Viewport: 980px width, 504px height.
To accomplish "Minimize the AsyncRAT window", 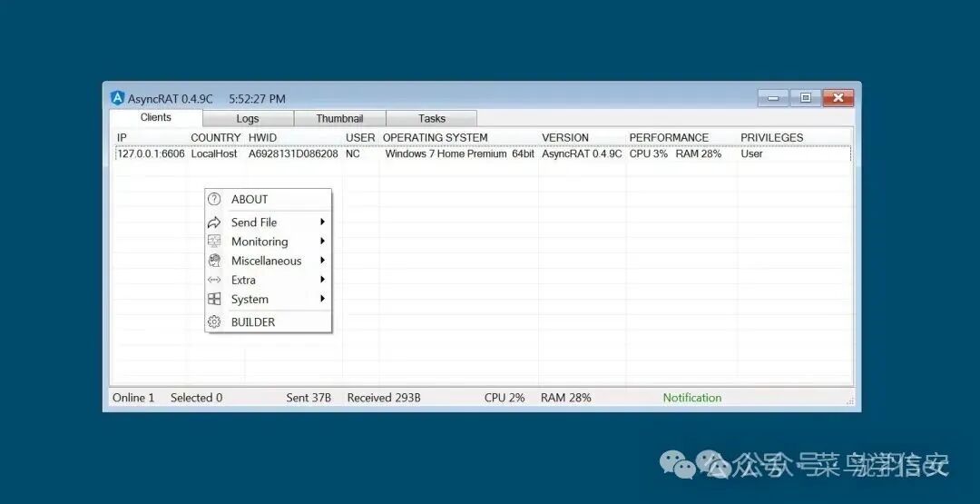I will [773, 98].
